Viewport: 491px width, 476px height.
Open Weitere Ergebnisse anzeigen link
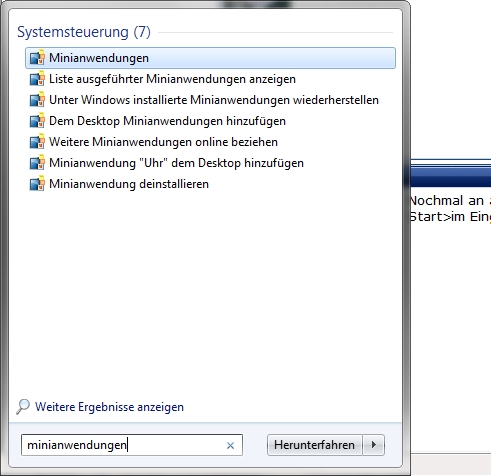tap(109, 407)
